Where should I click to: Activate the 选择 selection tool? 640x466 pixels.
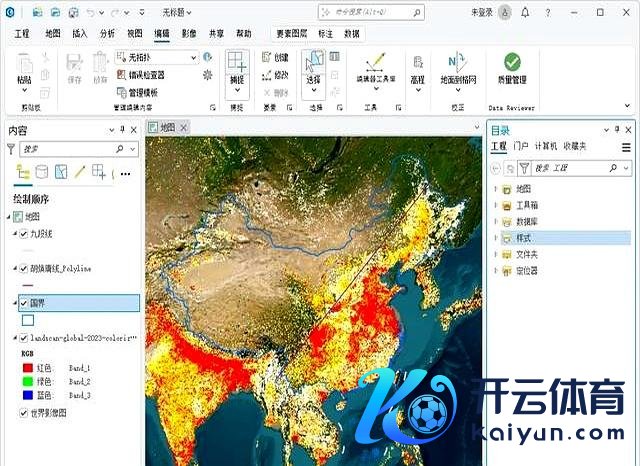tap(314, 64)
